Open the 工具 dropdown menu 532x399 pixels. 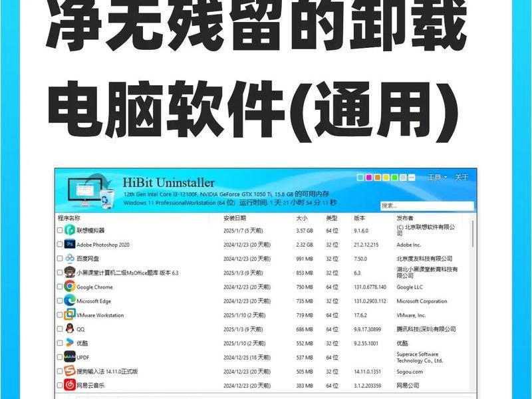(438, 177)
